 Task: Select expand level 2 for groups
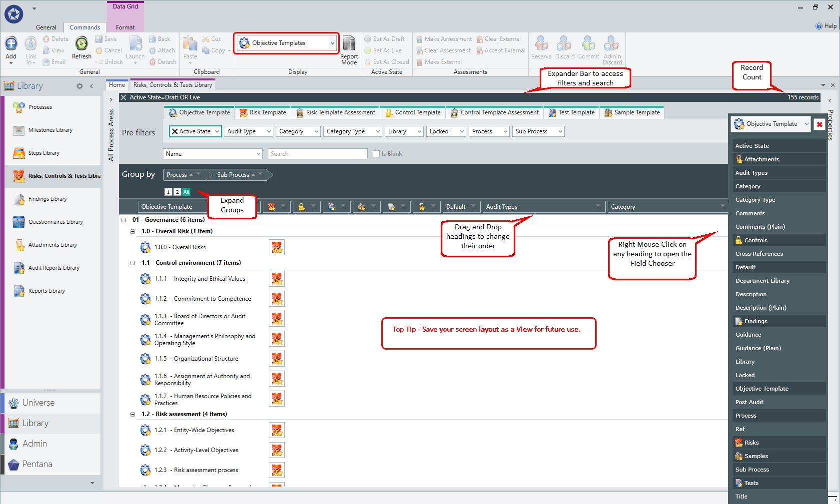[x=177, y=192]
